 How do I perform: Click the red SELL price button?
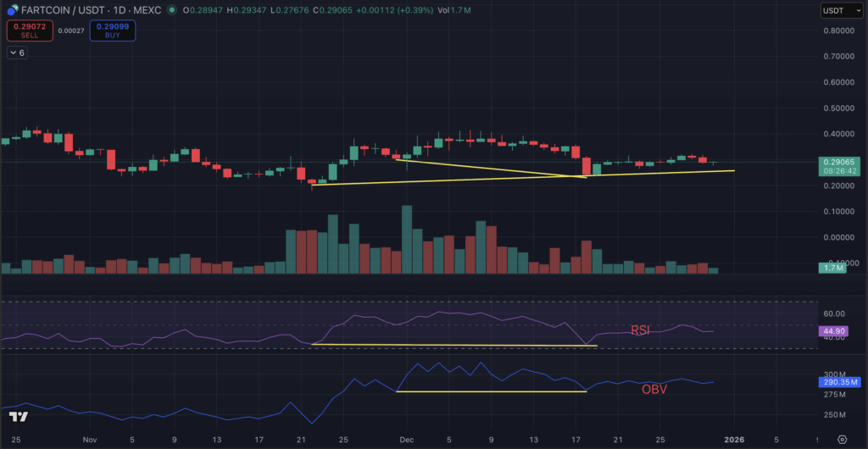click(x=30, y=30)
